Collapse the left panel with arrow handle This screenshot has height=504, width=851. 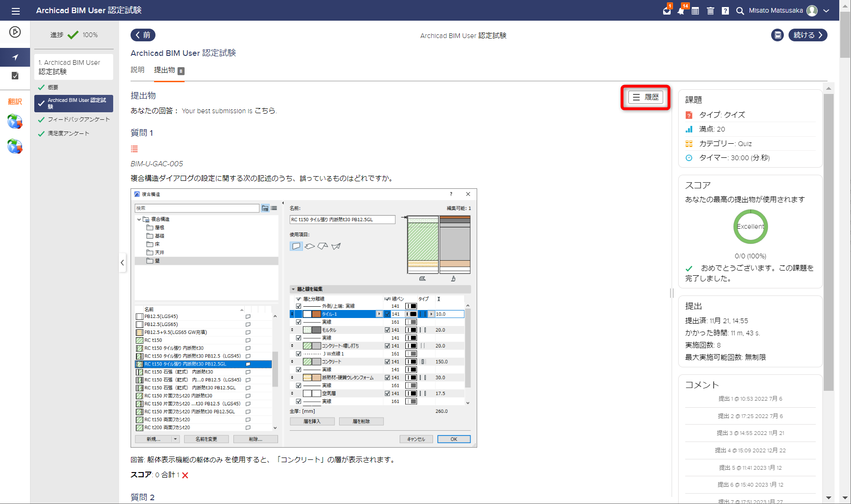click(x=122, y=263)
